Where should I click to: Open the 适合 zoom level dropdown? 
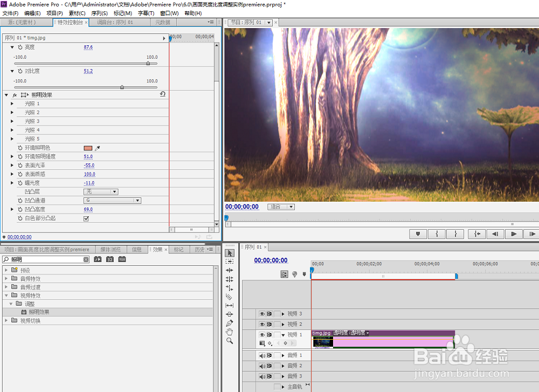click(x=281, y=207)
